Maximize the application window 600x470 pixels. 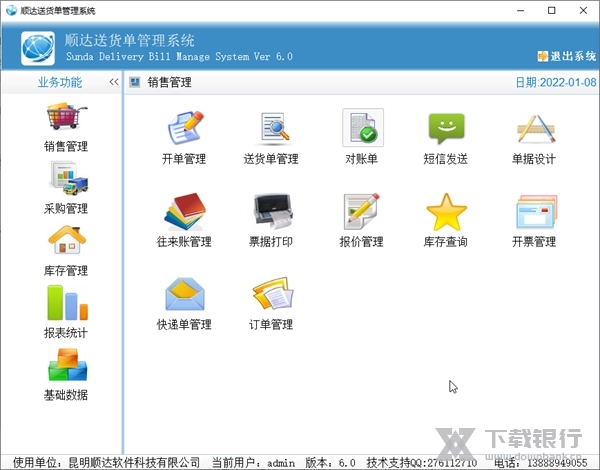click(551, 10)
